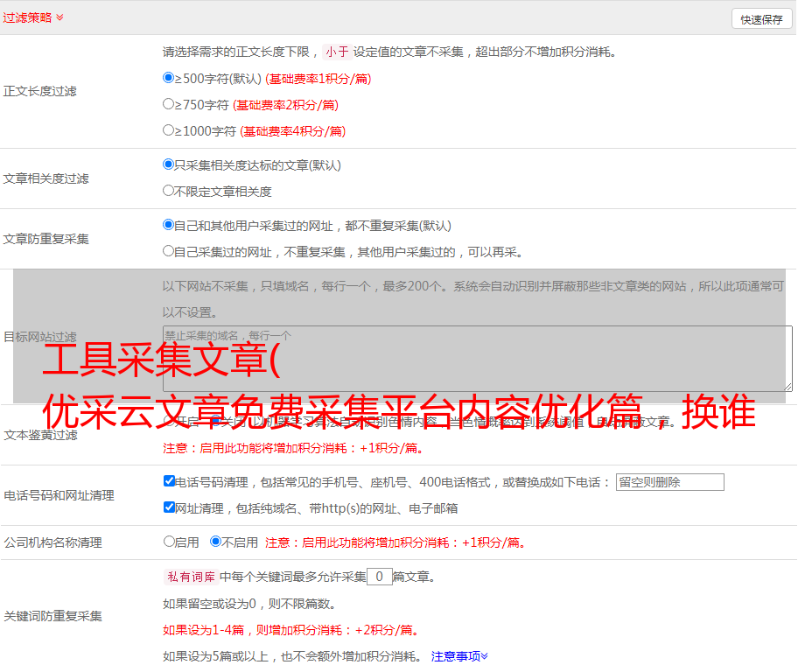
Task: Select the ≥500字符 default length option
Action: click(169, 78)
